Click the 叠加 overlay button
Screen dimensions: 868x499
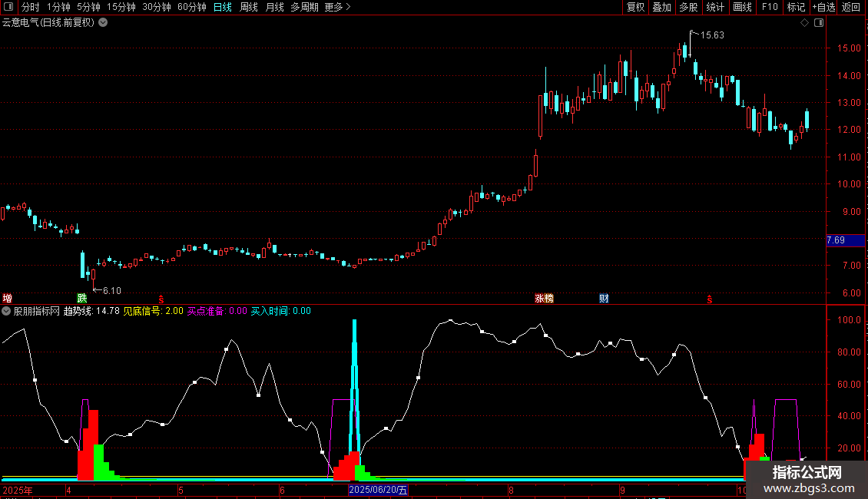661,7
